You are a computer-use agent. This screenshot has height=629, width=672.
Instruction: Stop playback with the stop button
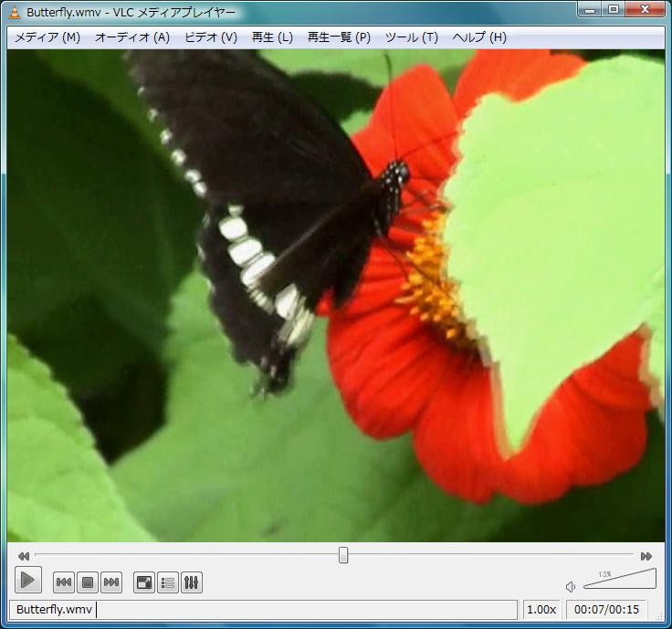click(88, 582)
